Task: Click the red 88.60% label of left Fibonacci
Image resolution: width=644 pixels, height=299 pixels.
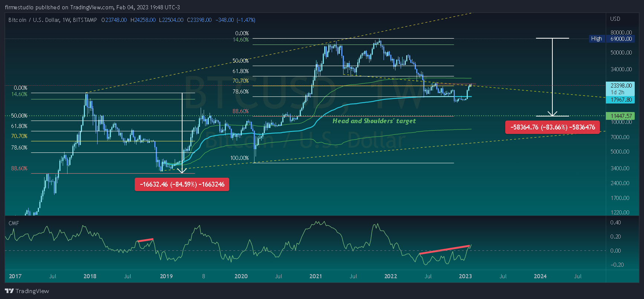Action: click(x=19, y=168)
